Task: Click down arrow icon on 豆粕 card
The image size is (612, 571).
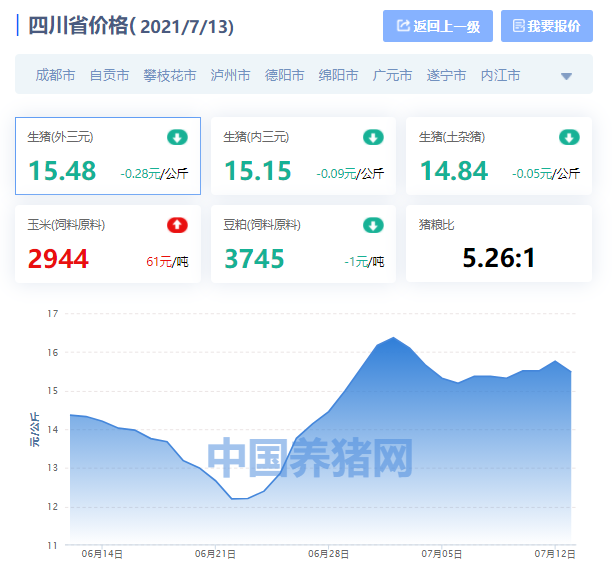Action: pos(373,225)
